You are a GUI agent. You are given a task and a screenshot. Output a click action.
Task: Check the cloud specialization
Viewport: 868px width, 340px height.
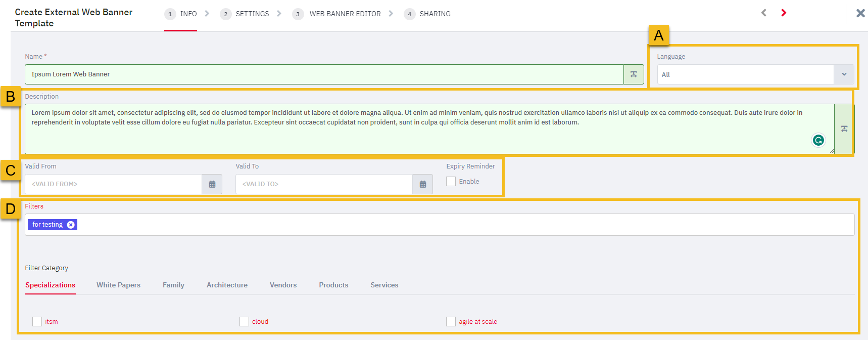click(244, 321)
